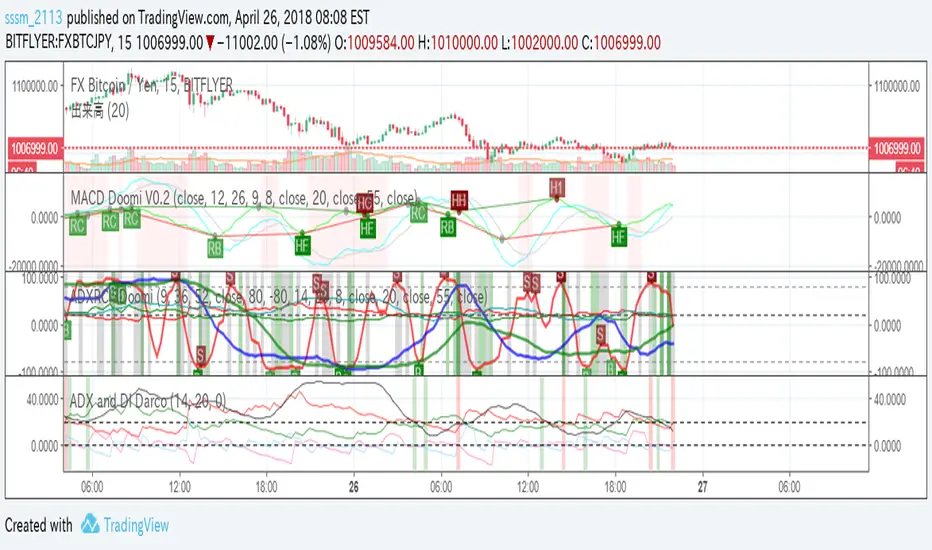Select the FX Bitcoin / Yen chart title
Image resolution: width=932 pixels, height=550 pixels.
coord(151,85)
